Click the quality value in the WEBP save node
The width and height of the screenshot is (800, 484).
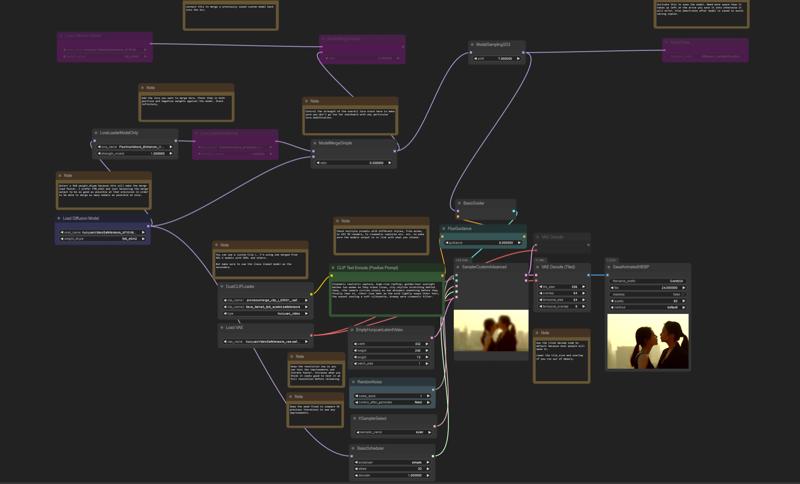(648, 301)
